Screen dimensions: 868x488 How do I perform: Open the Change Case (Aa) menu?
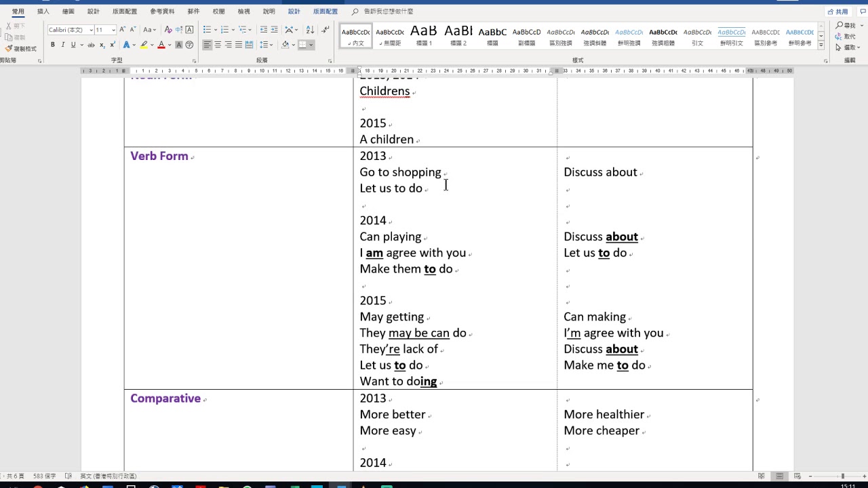click(149, 30)
